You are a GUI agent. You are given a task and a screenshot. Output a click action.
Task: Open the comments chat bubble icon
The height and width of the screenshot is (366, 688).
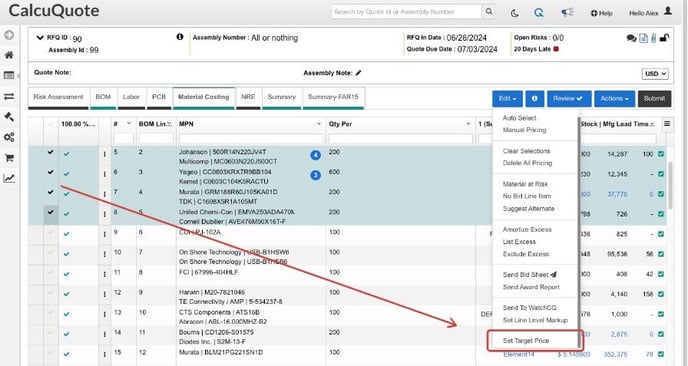point(631,38)
